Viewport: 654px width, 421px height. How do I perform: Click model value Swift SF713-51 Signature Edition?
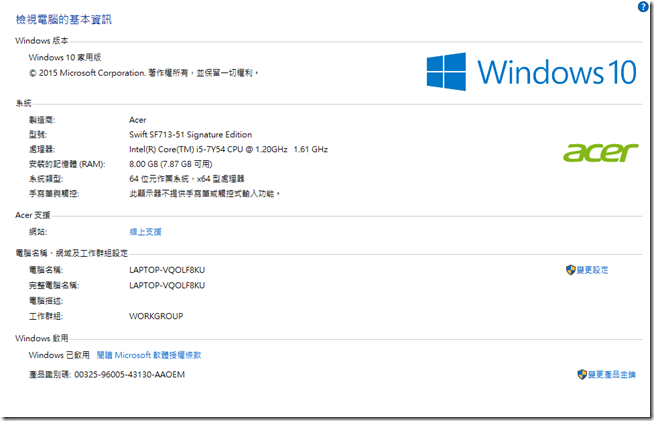pyautogui.click(x=191, y=134)
